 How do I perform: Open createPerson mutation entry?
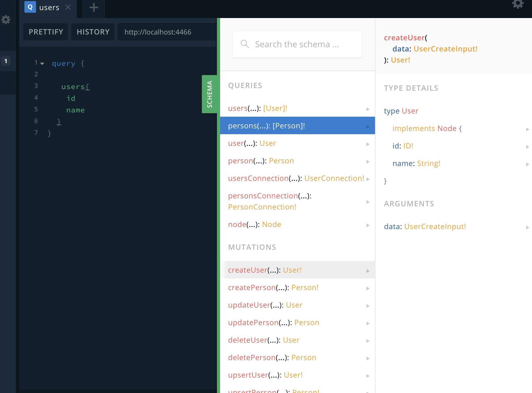pos(298,287)
